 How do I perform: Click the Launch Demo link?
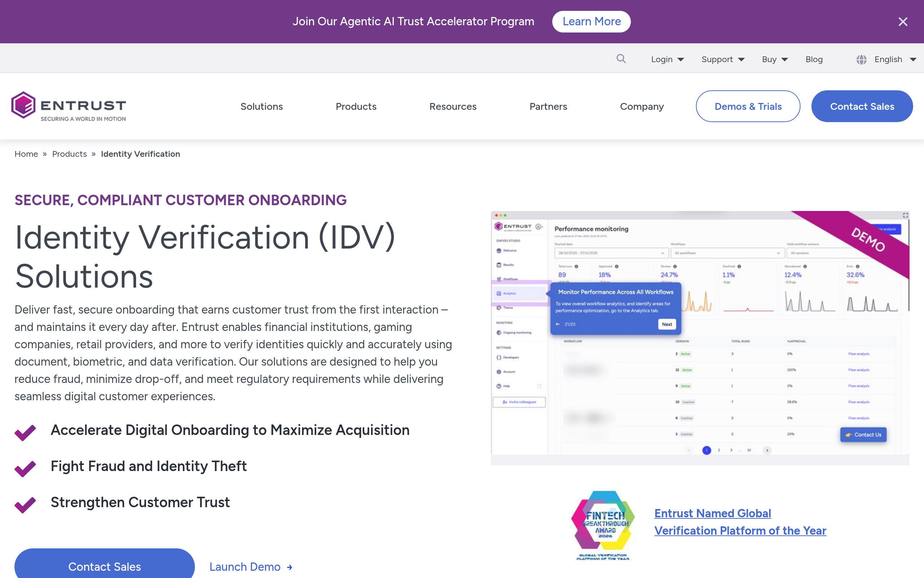click(251, 566)
